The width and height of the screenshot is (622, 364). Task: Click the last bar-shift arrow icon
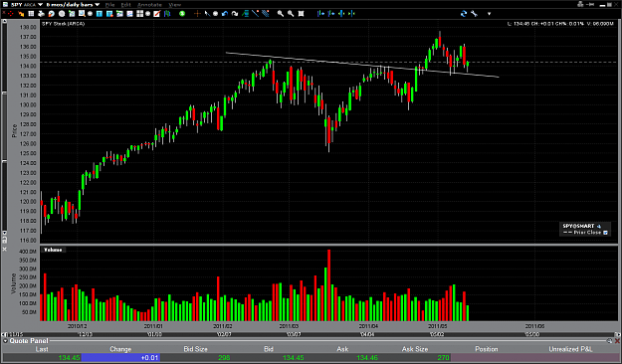pos(351,14)
